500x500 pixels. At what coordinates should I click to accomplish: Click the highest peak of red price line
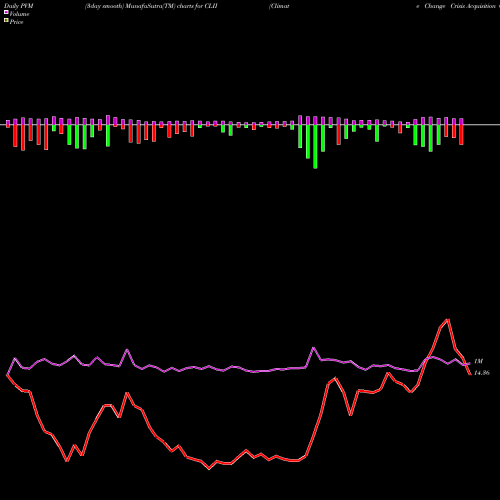click(448, 320)
